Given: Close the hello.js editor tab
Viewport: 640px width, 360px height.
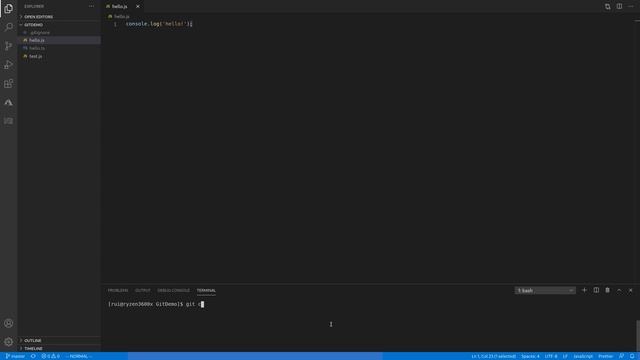Looking at the screenshot, I should click(138, 7).
